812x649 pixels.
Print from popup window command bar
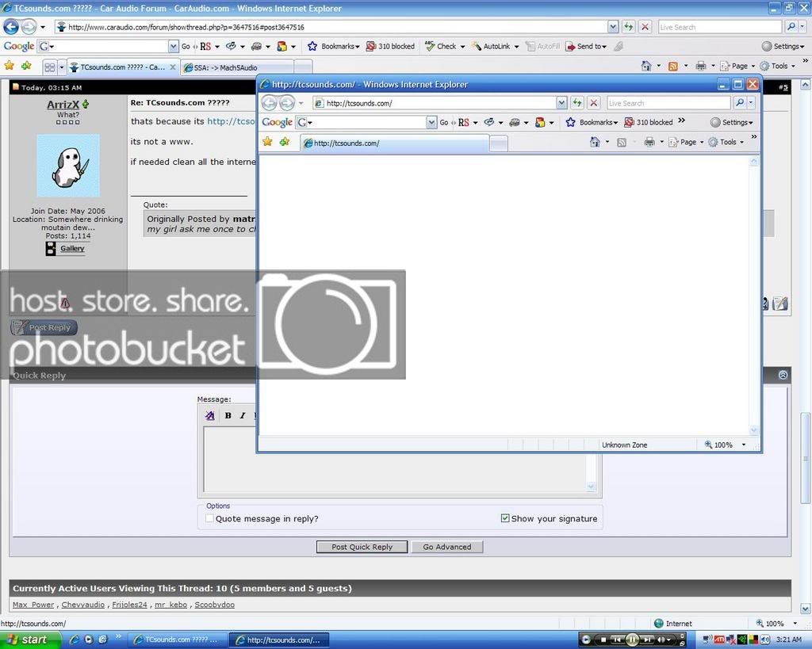point(649,142)
